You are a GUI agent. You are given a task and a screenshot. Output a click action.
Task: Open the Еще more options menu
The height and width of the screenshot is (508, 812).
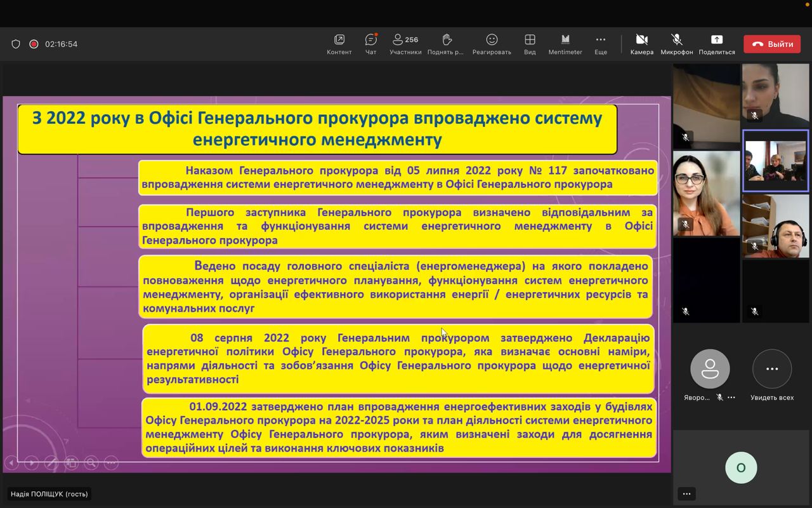(601, 44)
